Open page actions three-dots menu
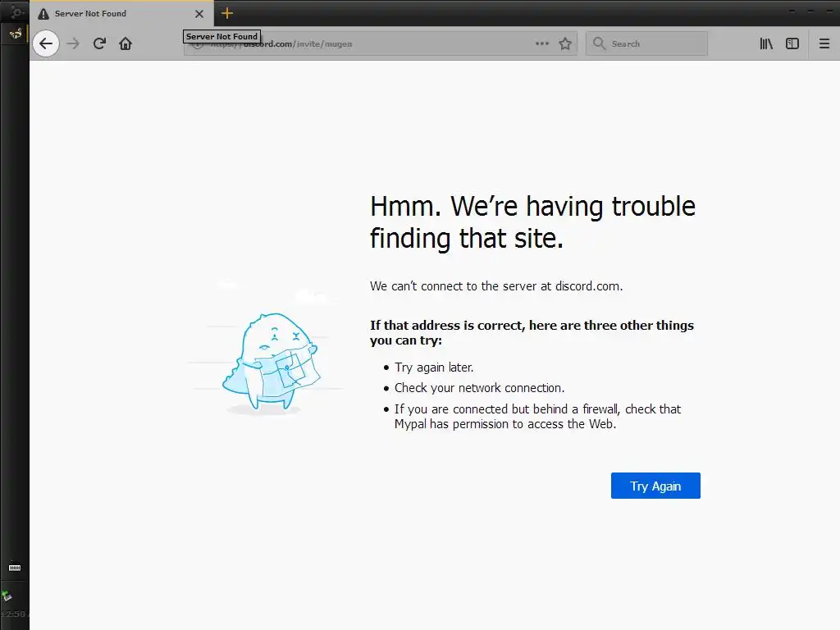This screenshot has height=630, width=840. (542, 43)
